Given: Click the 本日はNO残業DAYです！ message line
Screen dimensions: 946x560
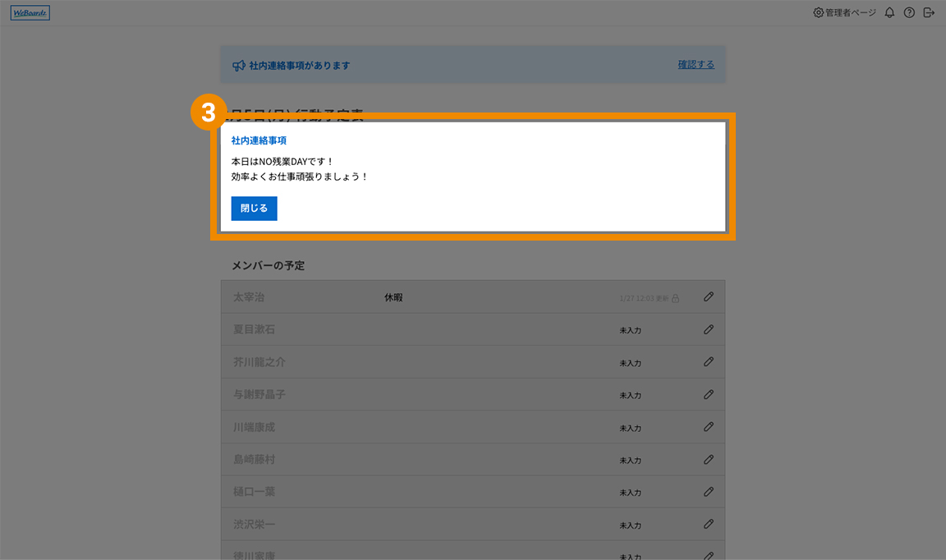Looking at the screenshot, I should pyautogui.click(x=282, y=162).
